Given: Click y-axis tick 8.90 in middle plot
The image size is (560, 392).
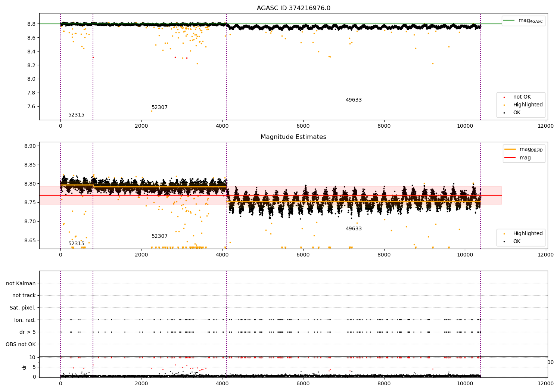Looking at the screenshot, I should [x=29, y=146].
